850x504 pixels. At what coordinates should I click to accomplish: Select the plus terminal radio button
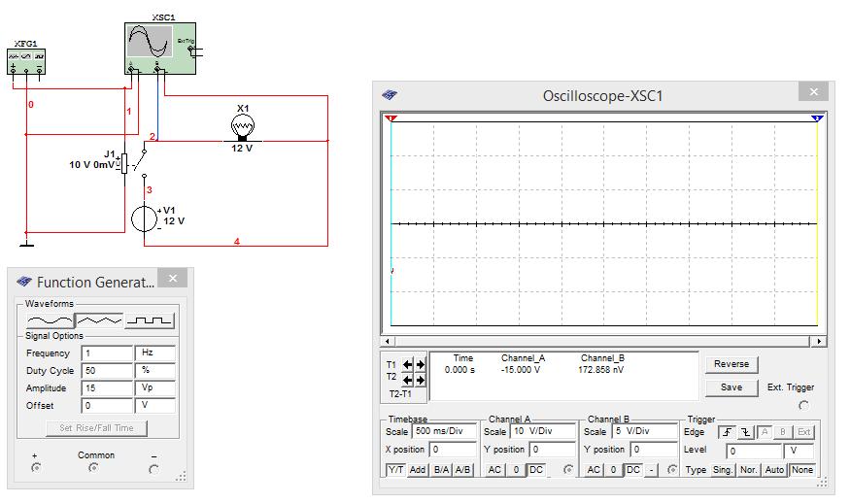tap(36, 467)
